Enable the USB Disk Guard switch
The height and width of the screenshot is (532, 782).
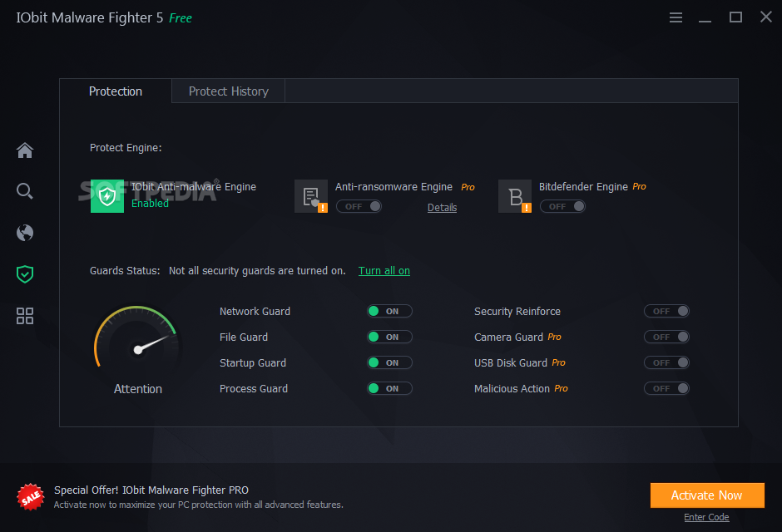[667, 362]
